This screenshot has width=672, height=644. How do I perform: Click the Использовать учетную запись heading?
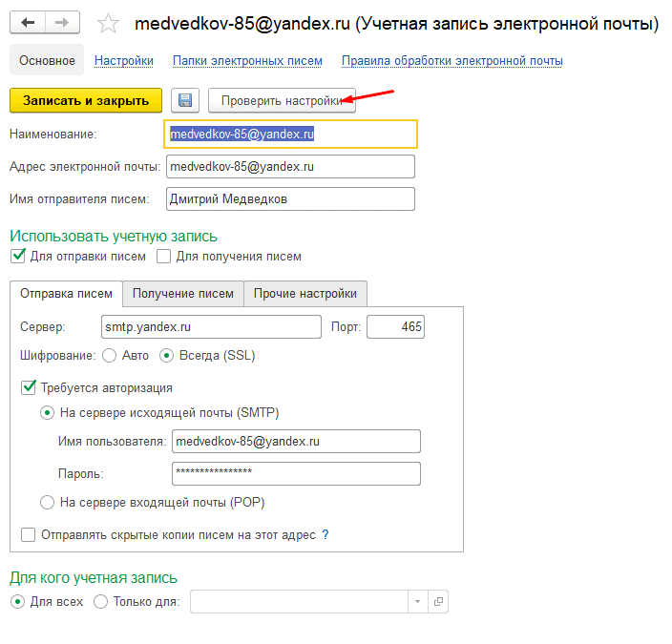click(114, 236)
